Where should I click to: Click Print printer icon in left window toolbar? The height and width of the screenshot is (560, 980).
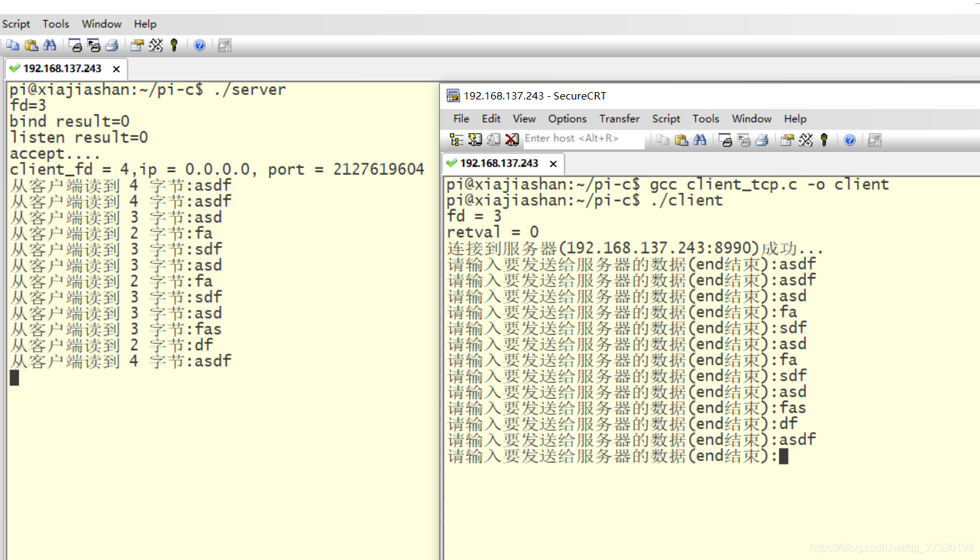[112, 45]
